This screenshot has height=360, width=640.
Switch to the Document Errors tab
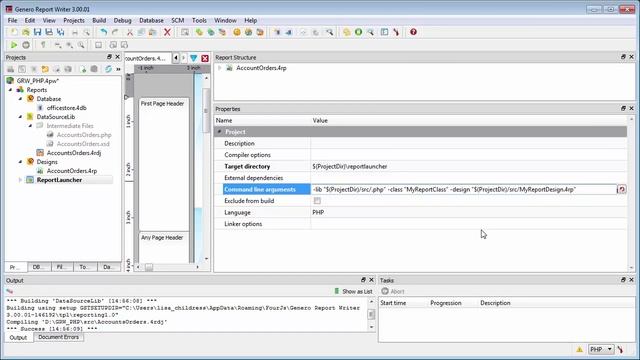(58, 337)
